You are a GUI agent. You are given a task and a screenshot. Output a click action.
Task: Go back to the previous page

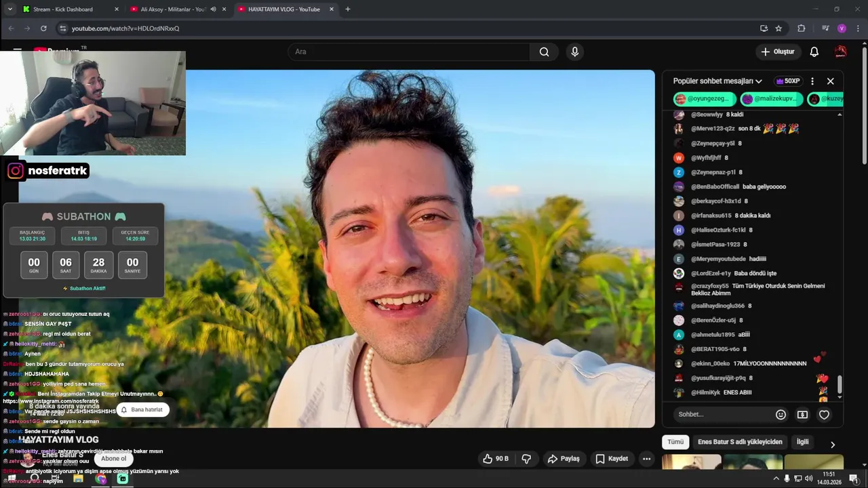point(11,28)
